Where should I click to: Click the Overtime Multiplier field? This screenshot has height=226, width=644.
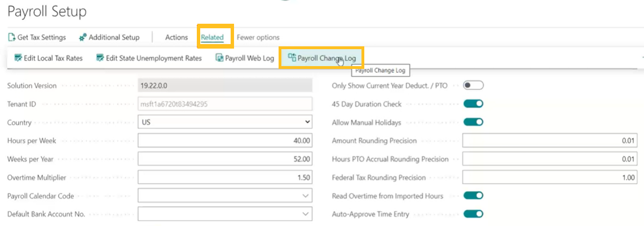[224, 177]
